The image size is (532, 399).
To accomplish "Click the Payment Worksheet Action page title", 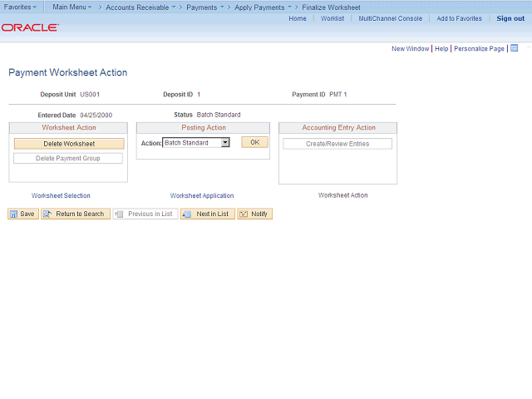I will point(68,72).
